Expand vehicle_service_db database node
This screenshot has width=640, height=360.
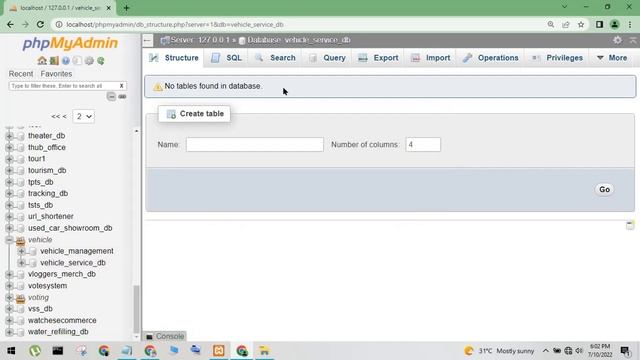(22, 263)
